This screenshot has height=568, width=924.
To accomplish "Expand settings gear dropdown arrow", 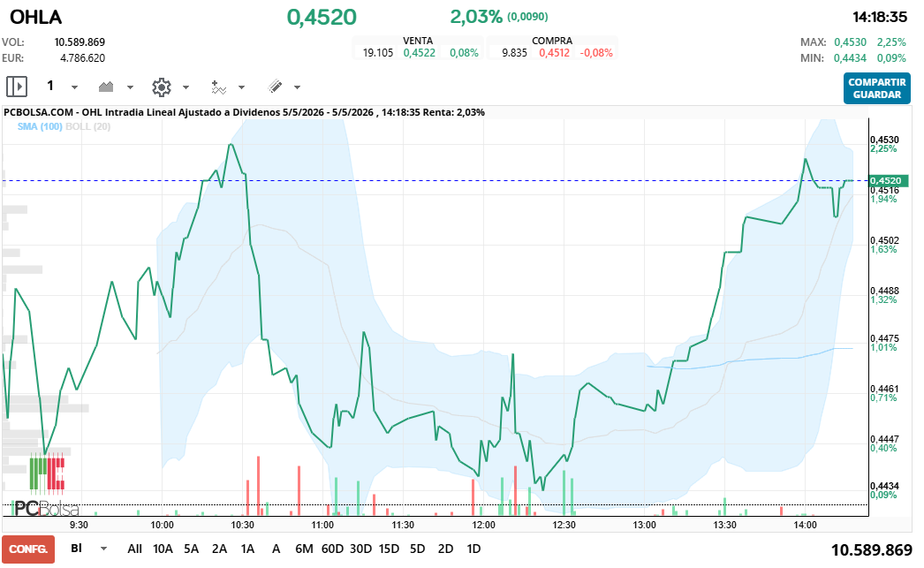I will 186,87.
